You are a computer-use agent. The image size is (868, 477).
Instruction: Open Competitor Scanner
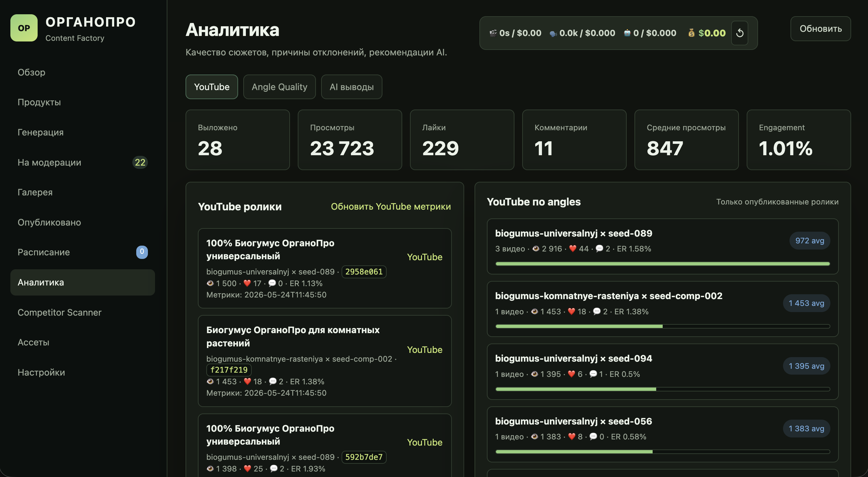83,312
